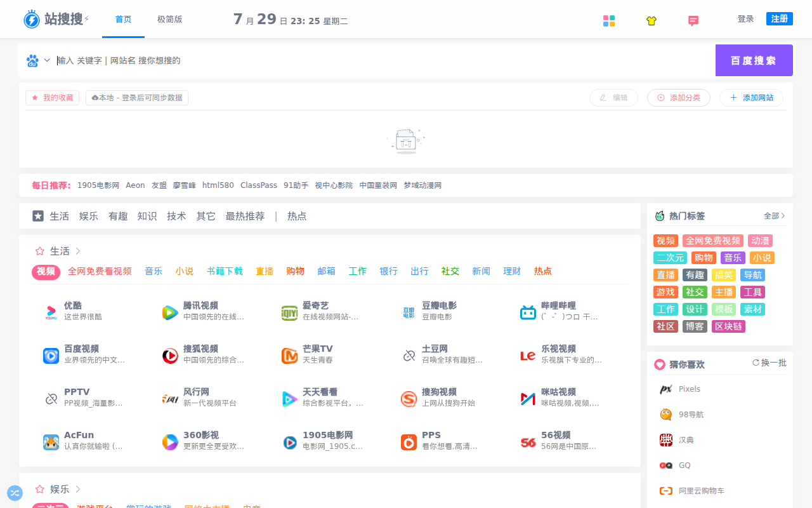Screen dimensions: 812x508
Task: Click the 98导航 icon in 猜你喜欢
Action: pyautogui.click(x=666, y=415)
